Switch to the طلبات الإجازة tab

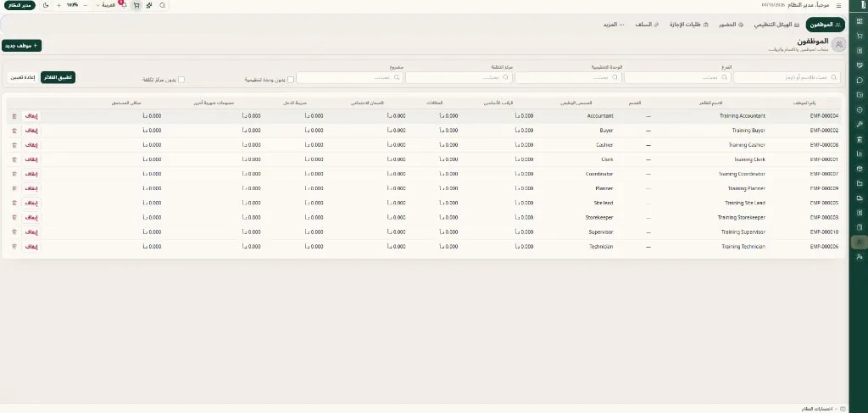(689, 25)
